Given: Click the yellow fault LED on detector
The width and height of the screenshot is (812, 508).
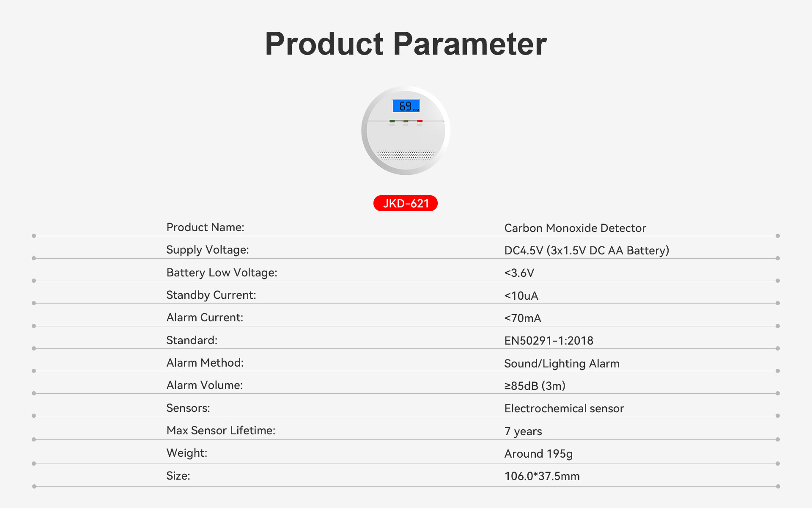Looking at the screenshot, I should (x=406, y=121).
